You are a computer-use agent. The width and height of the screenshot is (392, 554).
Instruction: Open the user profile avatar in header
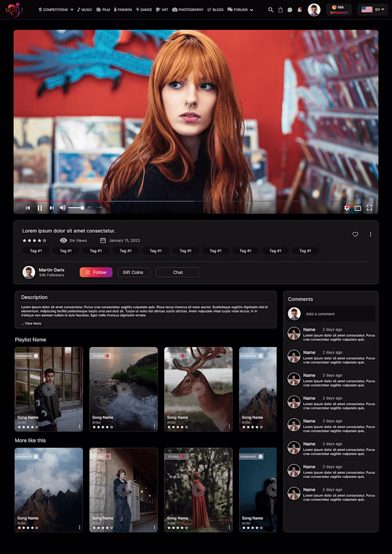tap(314, 10)
